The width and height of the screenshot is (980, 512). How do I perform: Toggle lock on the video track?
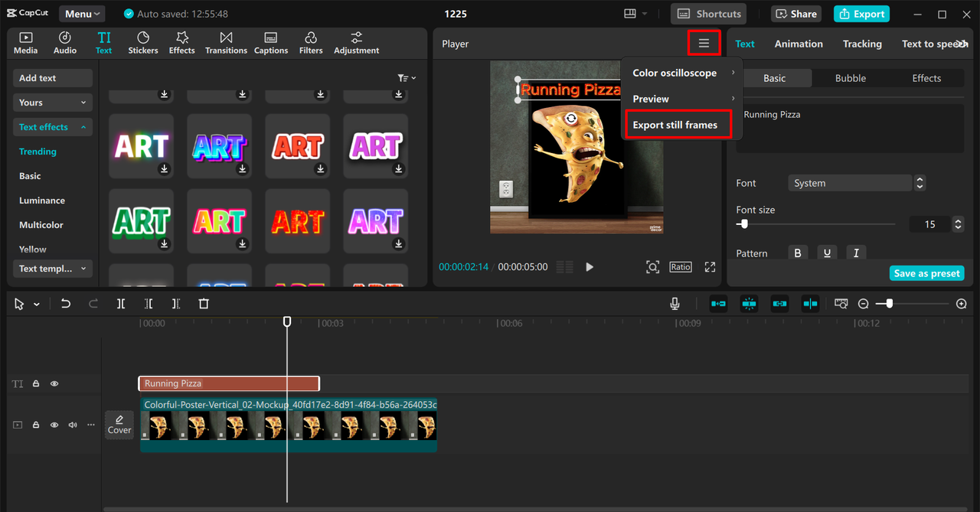pyautogui.click(x=36, y=425)
